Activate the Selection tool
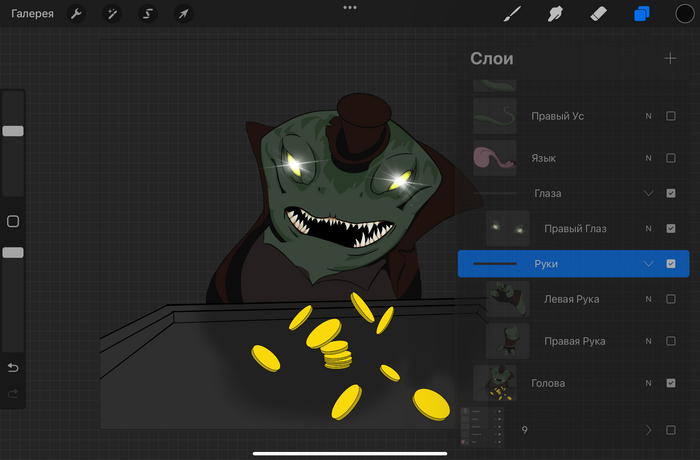 coord(147,14)
